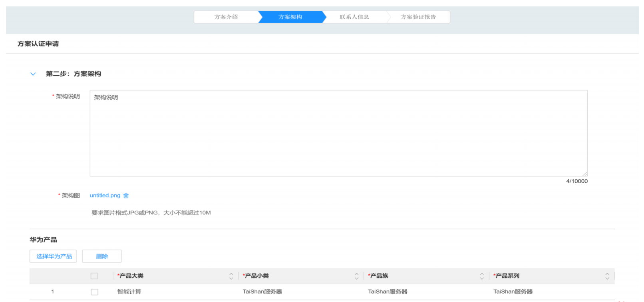644x302 pixels.
Task: Click the 选择华为产品 button
Action: point(53,256)
